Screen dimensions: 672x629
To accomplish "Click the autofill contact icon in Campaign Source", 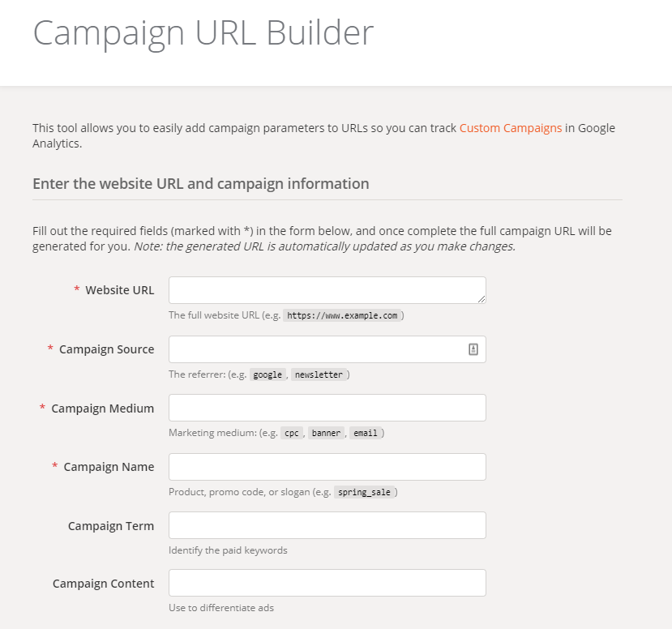I will click(473, 349).
